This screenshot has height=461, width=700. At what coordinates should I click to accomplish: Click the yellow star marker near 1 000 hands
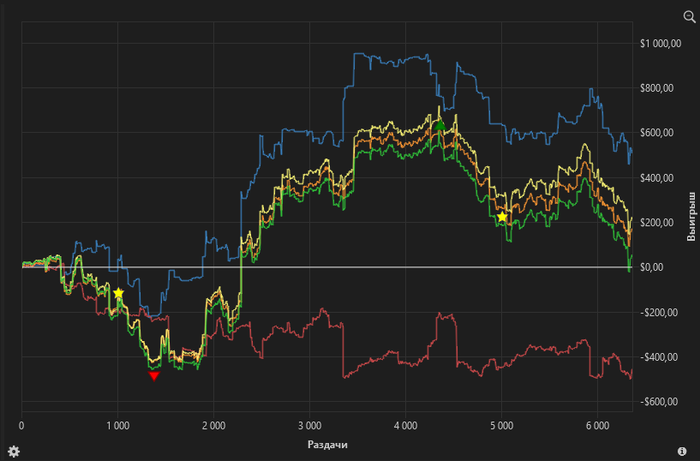tap(118, 293)
